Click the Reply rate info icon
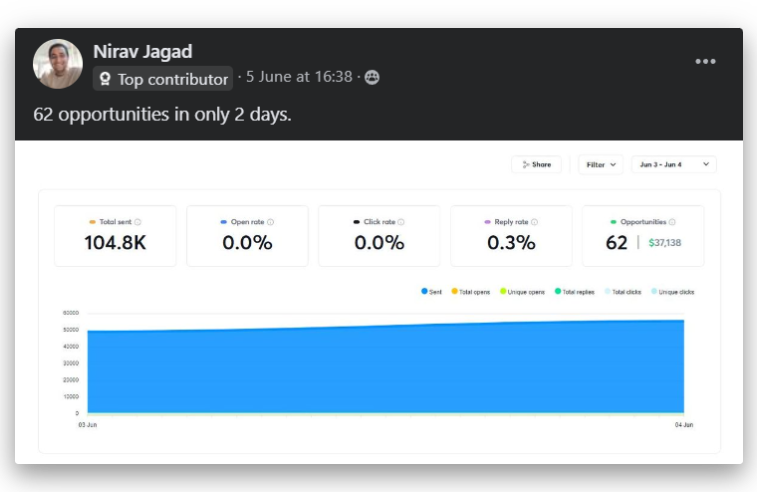757x492 pixels. [x=536, y=222]
